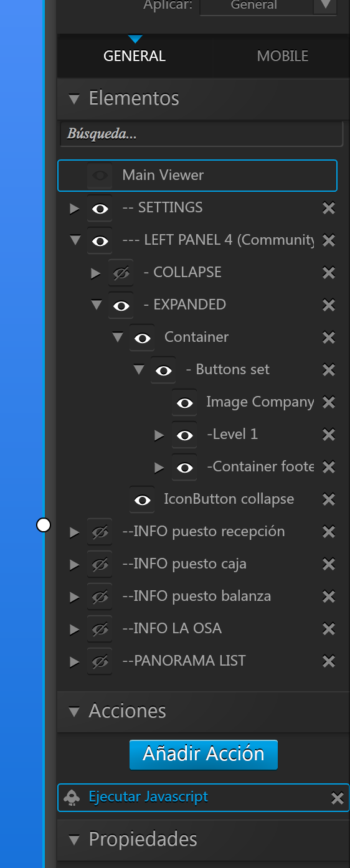Delete the -- SETTINGS element with its X icon

pyautogui.click(x=329, y=208)
